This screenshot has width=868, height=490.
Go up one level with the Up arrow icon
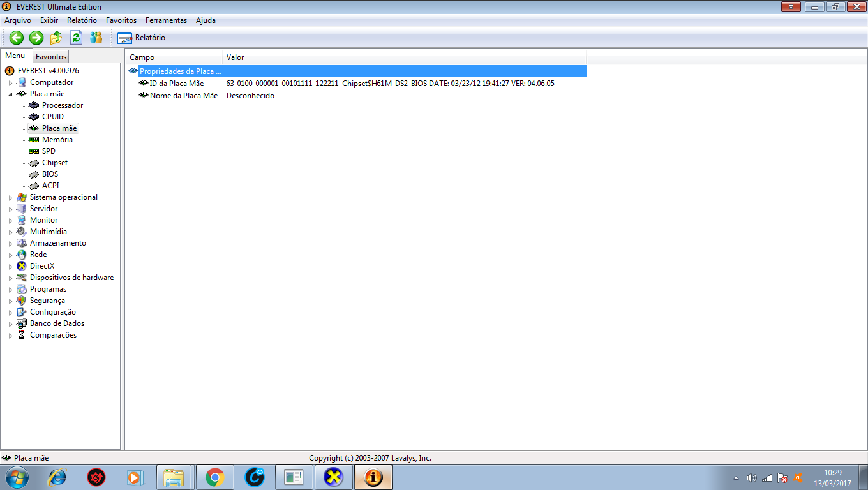(56, 38)
